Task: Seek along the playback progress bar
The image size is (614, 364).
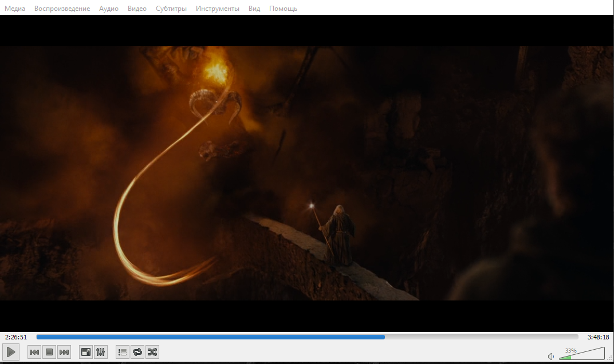Action: 308,337
